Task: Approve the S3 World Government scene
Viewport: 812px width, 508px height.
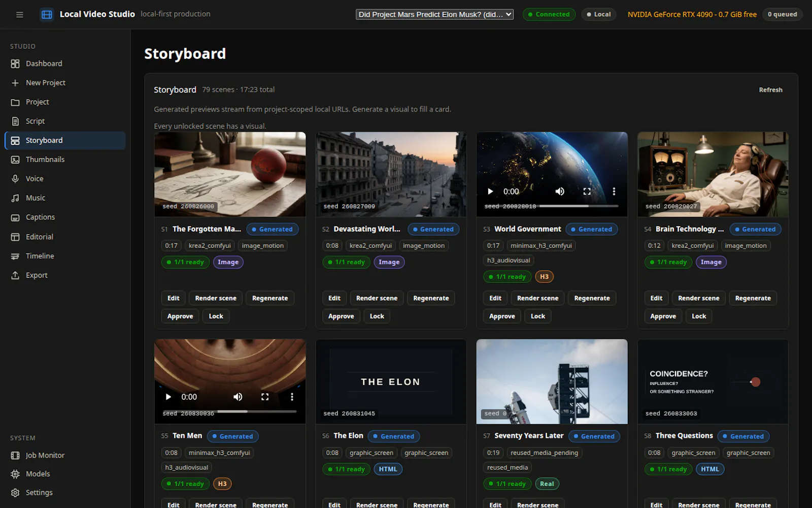Action: 502,316
